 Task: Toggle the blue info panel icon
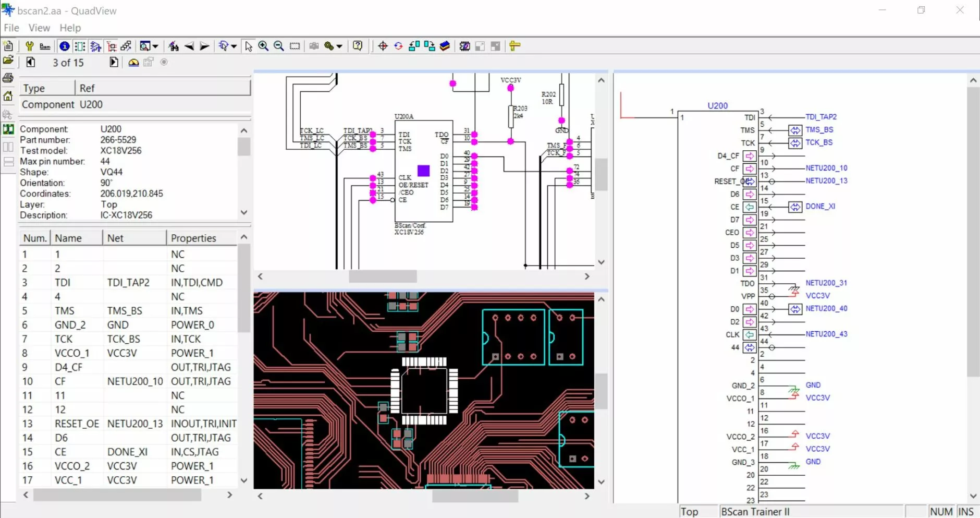tap(64, 46)
